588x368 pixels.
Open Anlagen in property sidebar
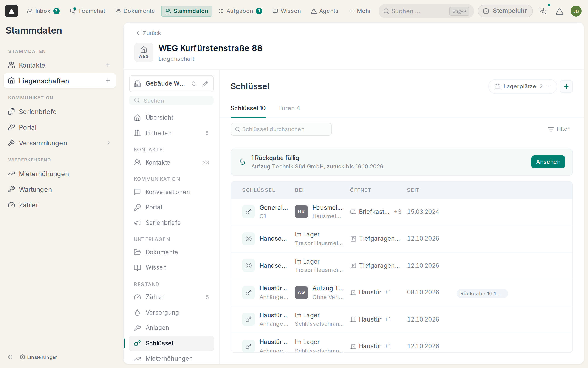coord(171,328)
